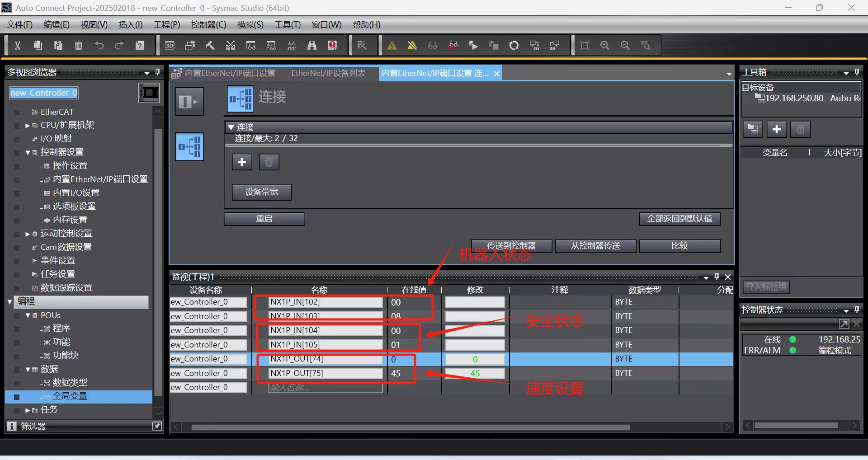Click the Copy icon in toolbar

tap(38, 45)
